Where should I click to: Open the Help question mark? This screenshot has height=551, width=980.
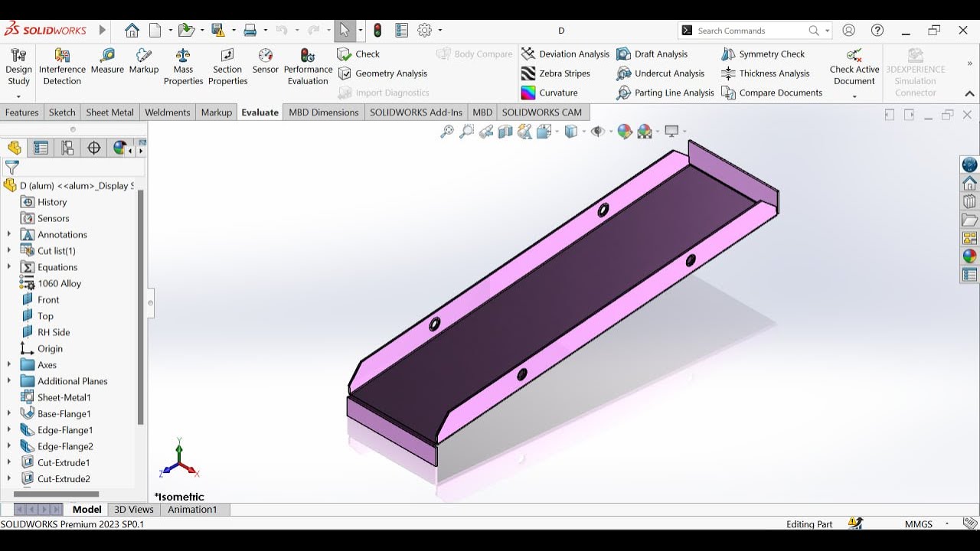click(x=877, y=31)
